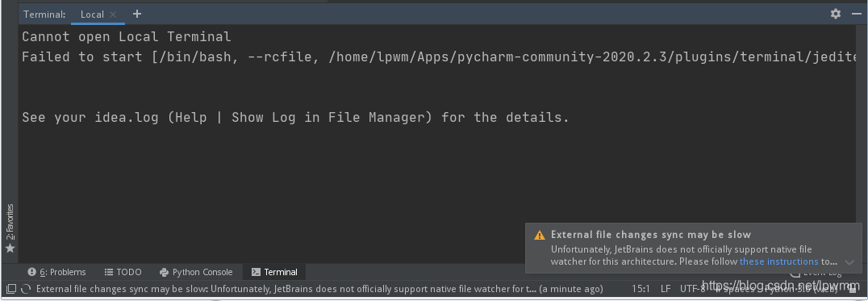This screenshot has width=868, height=301.
Task: Click the status bar sync warning message
Action: [319, 288]
